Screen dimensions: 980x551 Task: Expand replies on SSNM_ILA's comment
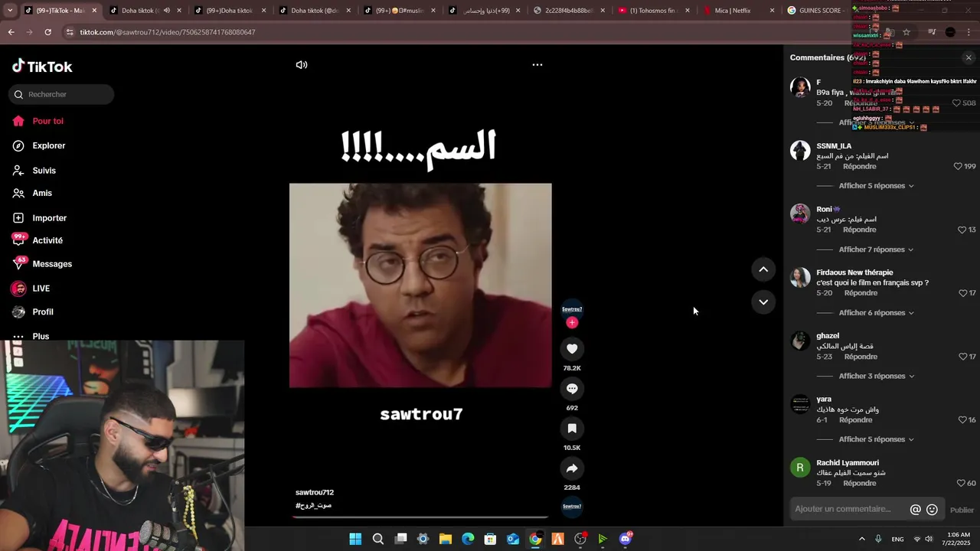876,186
